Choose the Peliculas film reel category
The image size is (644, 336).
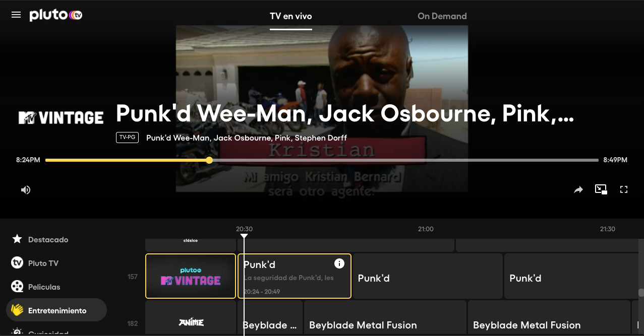click(44, 287)
